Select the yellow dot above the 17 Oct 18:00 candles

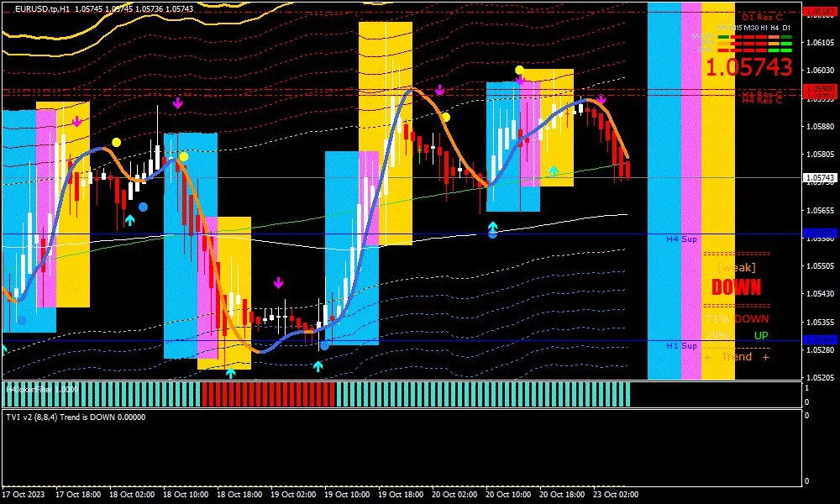(x=116, y=143)
